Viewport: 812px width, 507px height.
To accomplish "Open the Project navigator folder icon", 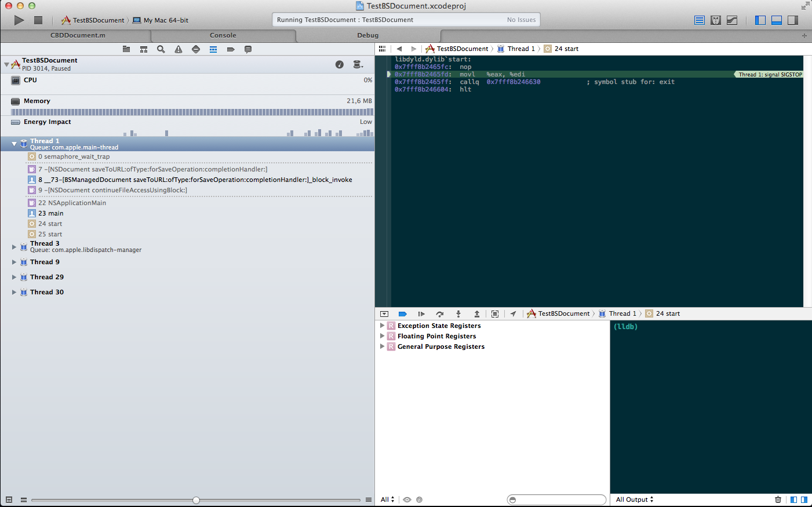I will click(x=126, y=49).
